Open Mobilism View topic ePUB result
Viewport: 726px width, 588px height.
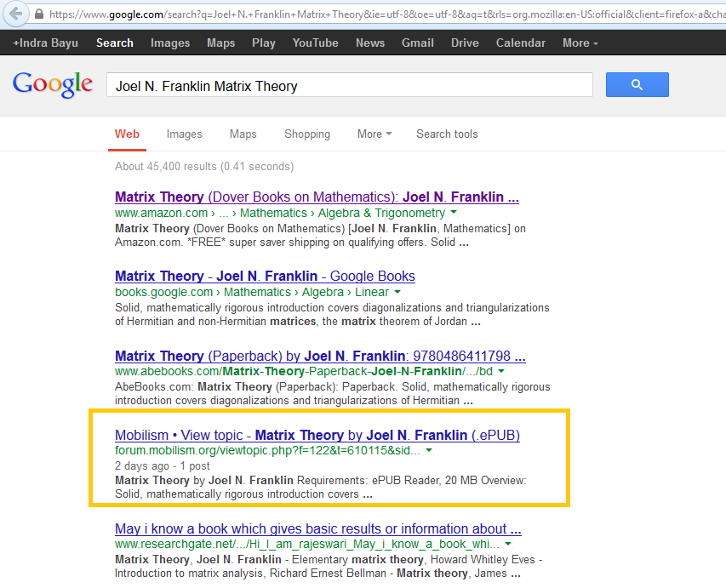click(317, 435)
